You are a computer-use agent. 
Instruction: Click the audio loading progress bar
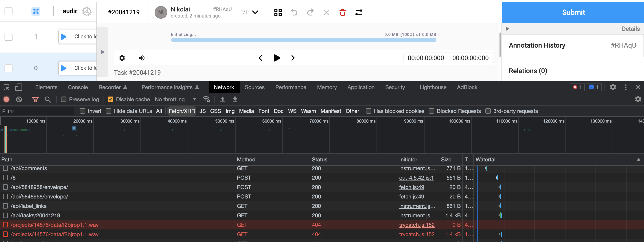click(304, 40)
